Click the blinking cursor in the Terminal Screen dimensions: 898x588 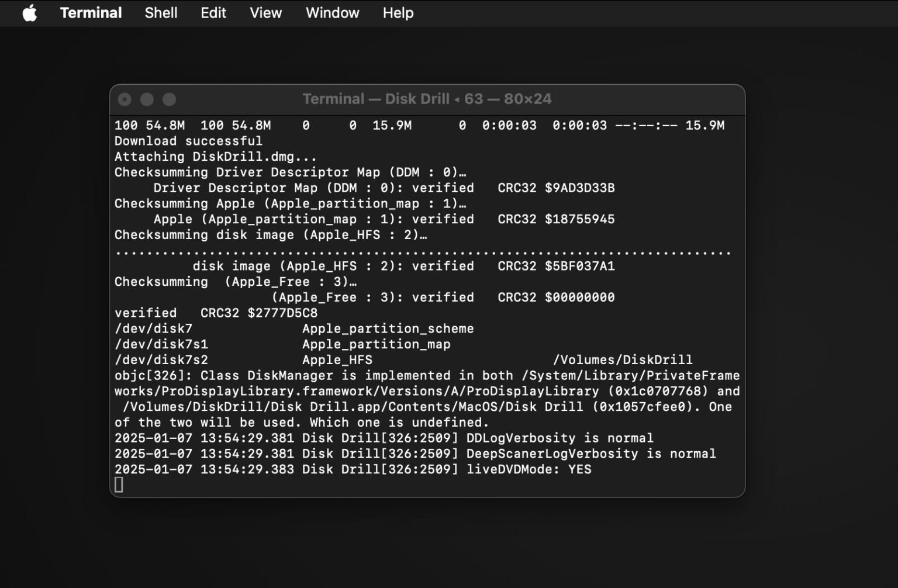click(119, 485)
